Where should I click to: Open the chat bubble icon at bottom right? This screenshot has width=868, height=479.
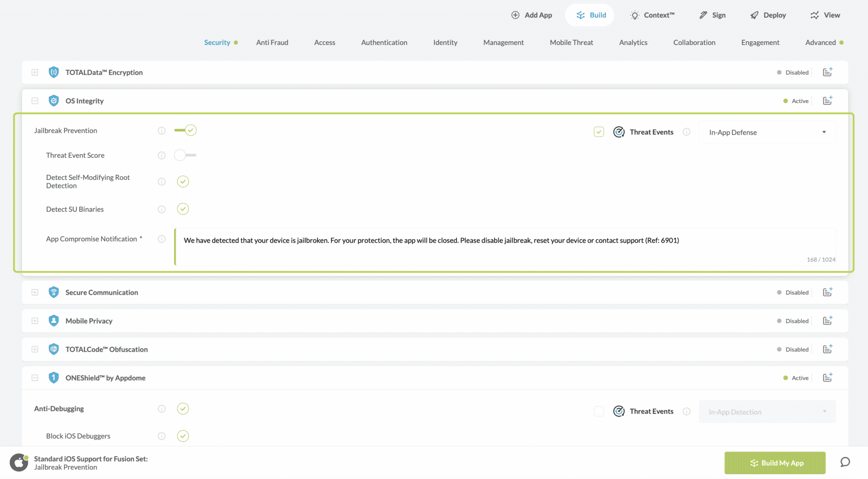coord(845,462)
